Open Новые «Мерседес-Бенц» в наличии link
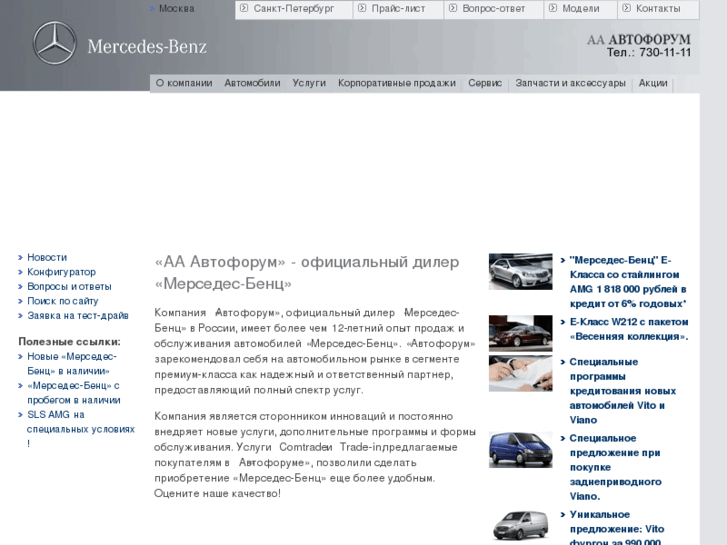This screenshot has width=727, height=545. 72,364
